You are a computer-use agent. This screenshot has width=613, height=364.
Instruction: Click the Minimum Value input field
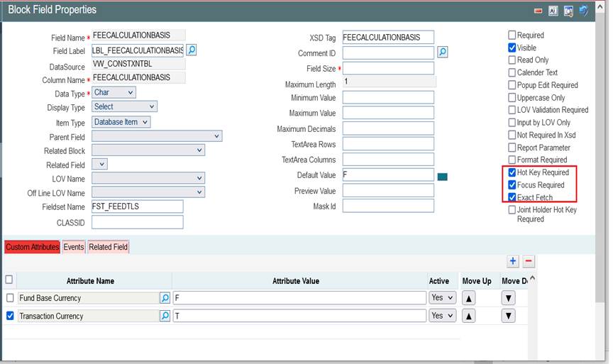[x=388, y=97]
